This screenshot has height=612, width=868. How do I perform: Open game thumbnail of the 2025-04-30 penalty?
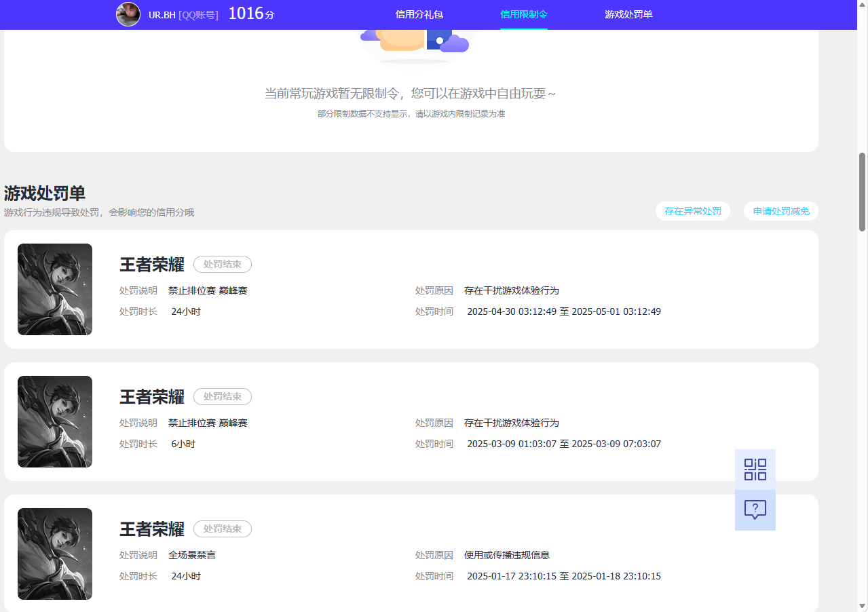[x=55, y=289]
